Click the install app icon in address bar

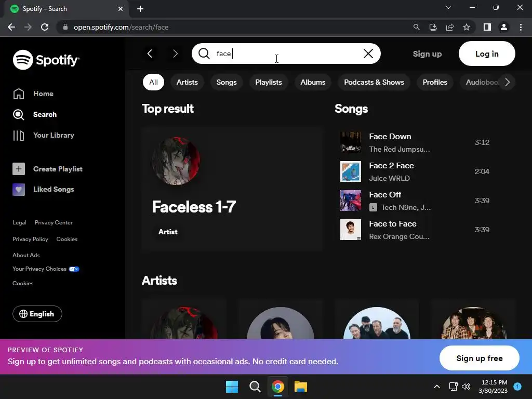coord(433,27)
